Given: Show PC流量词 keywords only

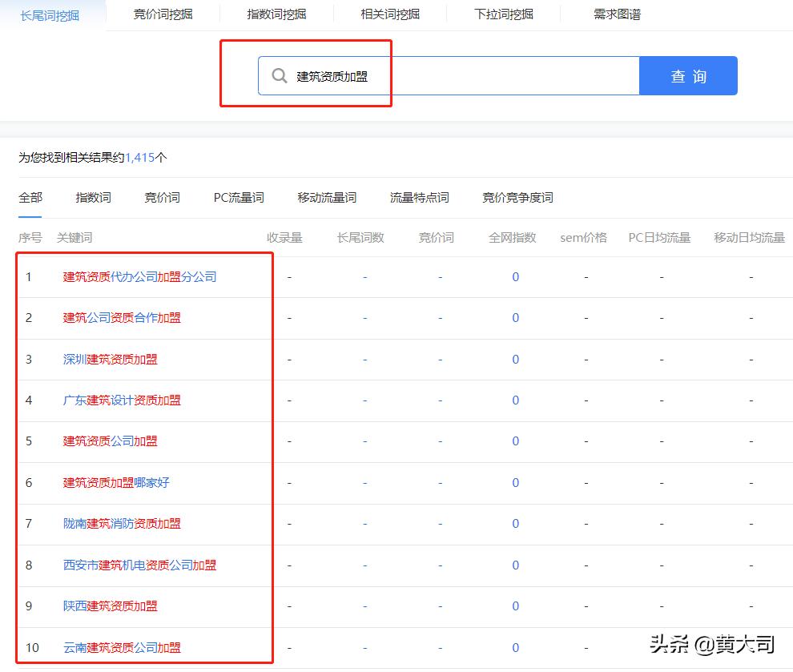Looking at the screenshot, I should tap(238, 197).
